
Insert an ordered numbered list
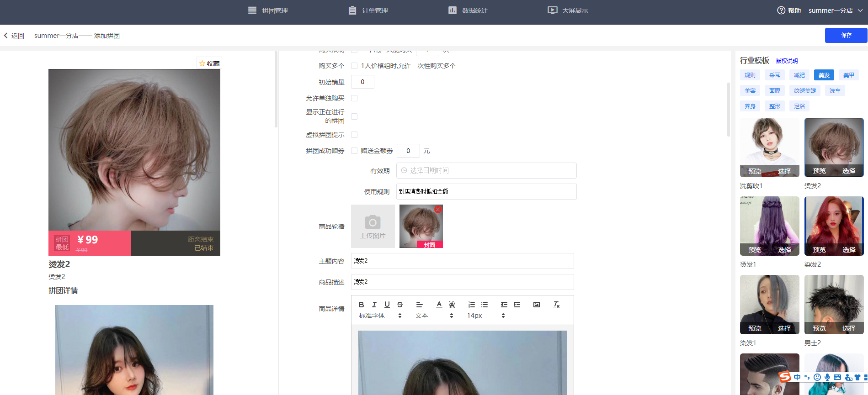pyautogui.click(x=472, y=305)
